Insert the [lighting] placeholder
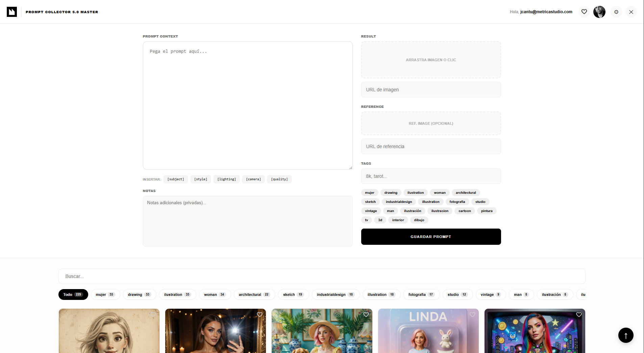This screenshot has width=644, height=353. (226, 179)
